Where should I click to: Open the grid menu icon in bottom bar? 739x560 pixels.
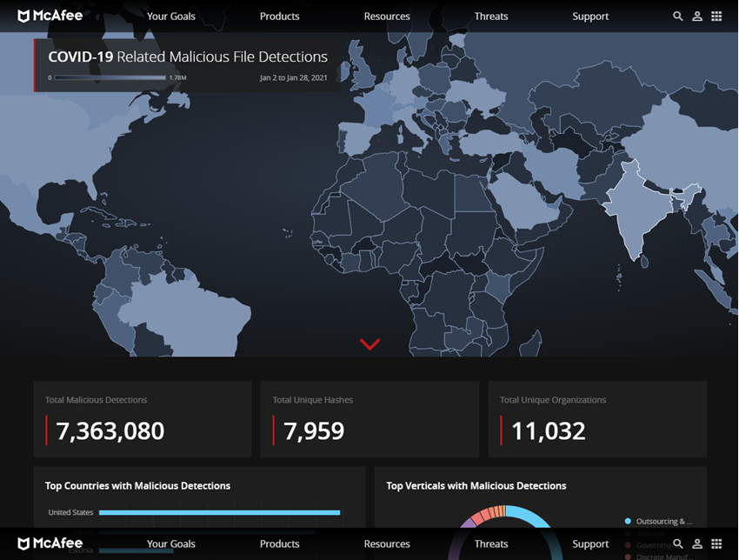pos(716,543)
